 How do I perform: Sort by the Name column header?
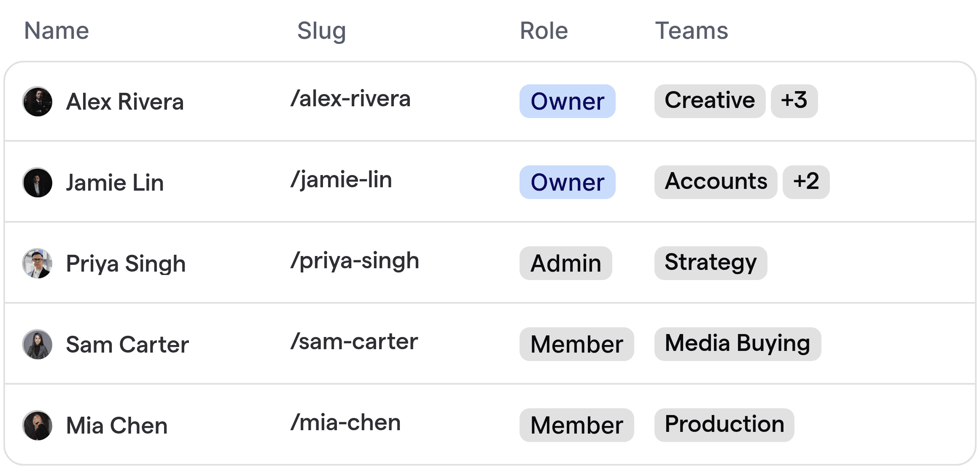tap(57, 31)
